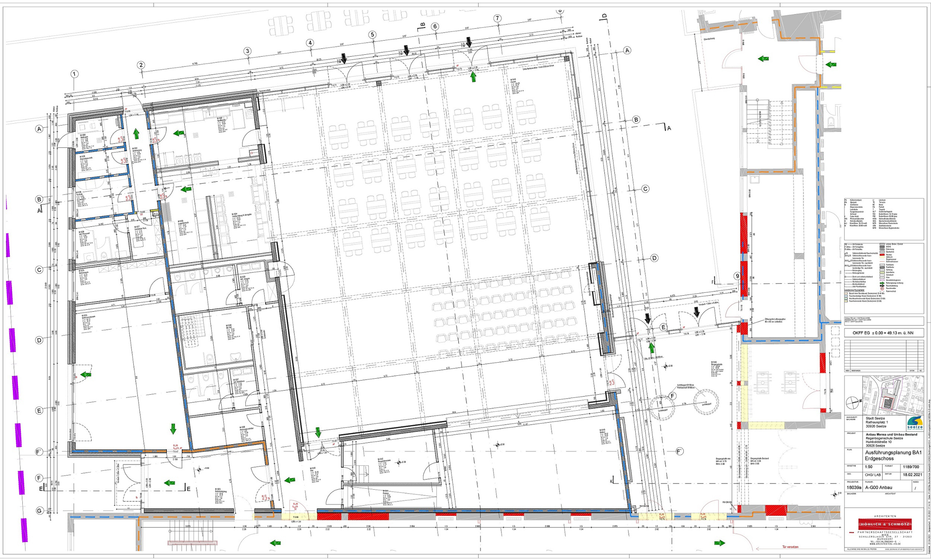931x560 pixels.
Task: Click grid axis bubble number 6
Action: coord(435,27)
